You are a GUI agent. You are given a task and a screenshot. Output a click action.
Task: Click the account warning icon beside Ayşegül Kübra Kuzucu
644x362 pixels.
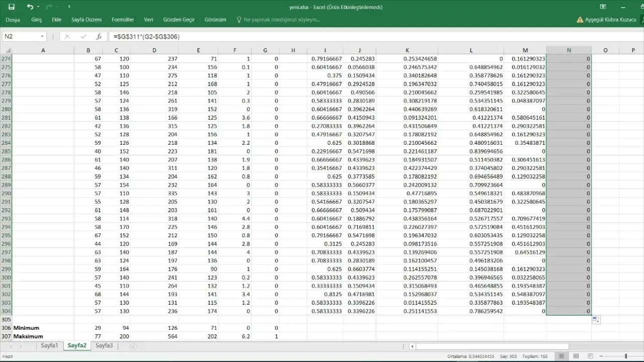pyautogui.click(x=580, y=20)
